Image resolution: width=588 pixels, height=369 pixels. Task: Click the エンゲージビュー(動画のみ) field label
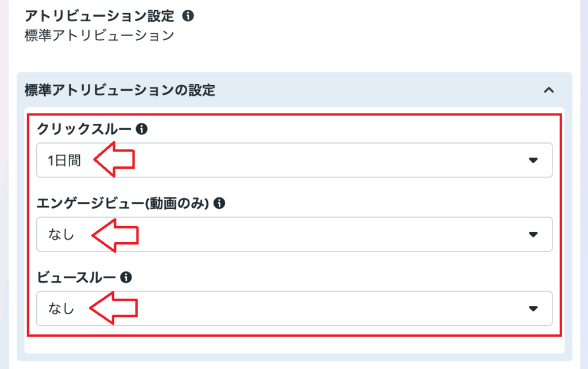tap(121, 203)
